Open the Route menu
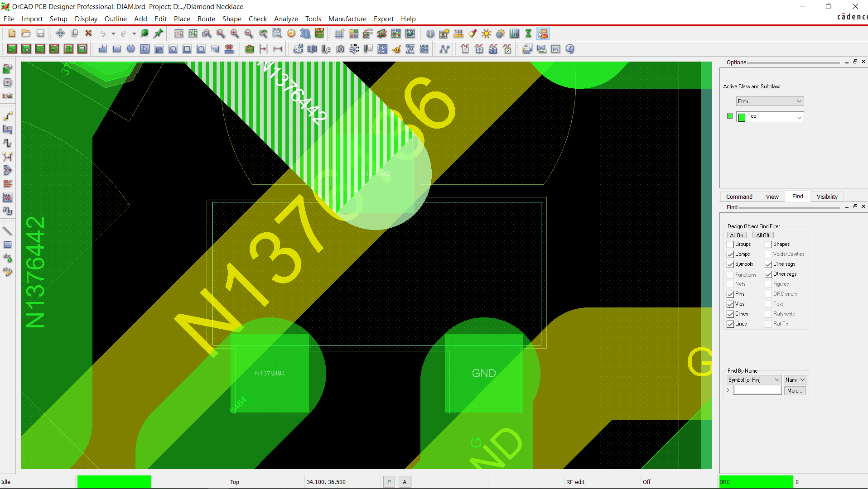The image size is (868, 489). pyautogui.click(x=206, y=19)
